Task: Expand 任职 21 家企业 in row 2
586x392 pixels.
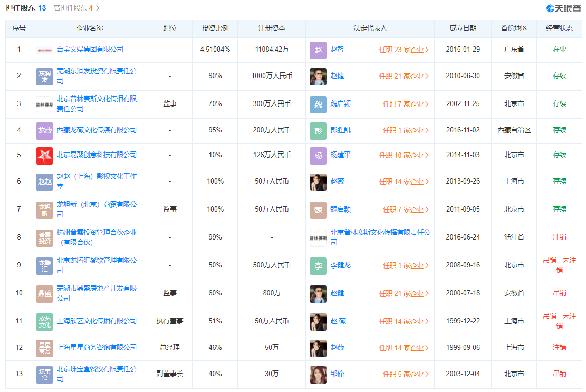Action: 404,76
